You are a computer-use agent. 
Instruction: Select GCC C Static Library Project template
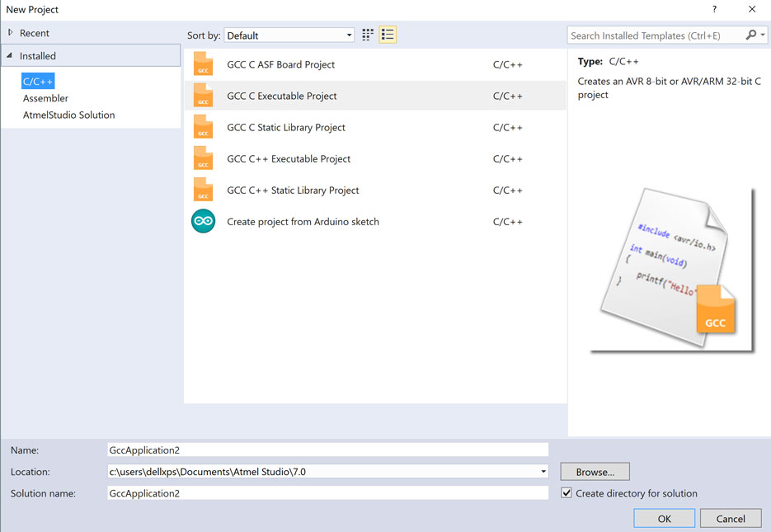(x=376, y=127)
